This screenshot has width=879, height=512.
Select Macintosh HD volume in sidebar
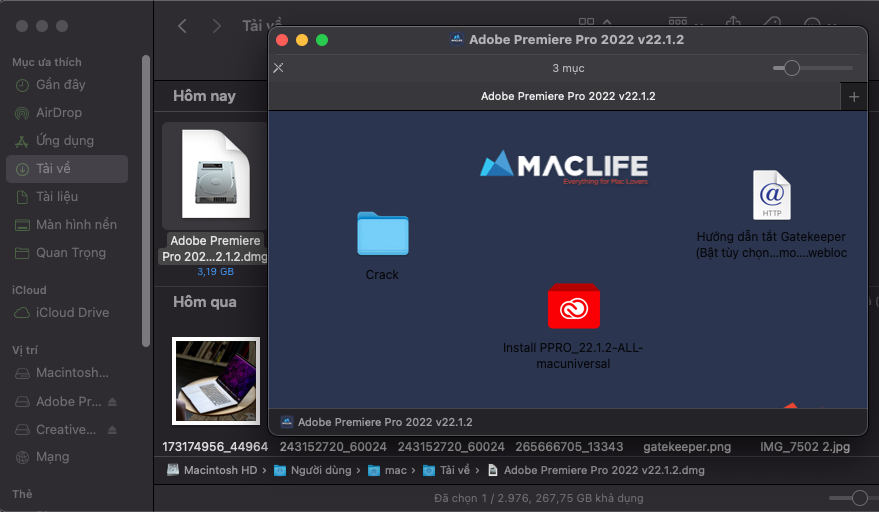(x=72, y=372)
